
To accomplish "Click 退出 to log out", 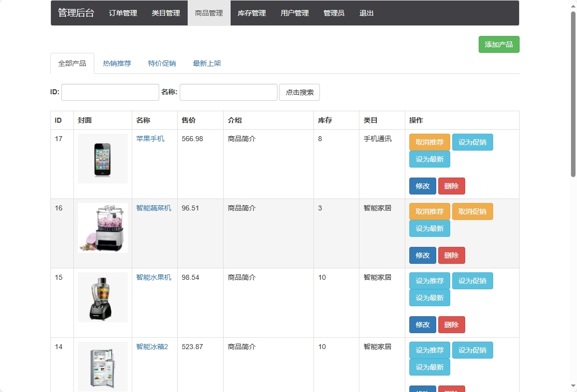I will (366, 13).
